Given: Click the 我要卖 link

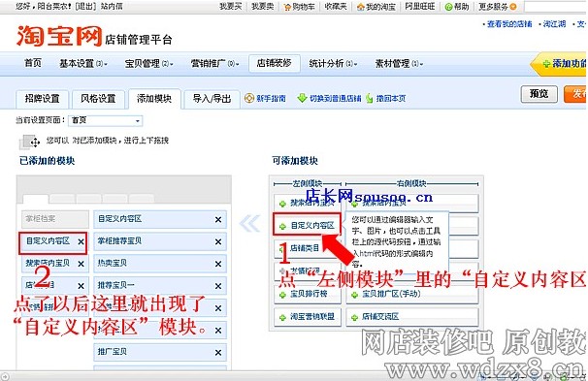Looking at the screenshot, I should pyautogui.click(x=263, y=7).
